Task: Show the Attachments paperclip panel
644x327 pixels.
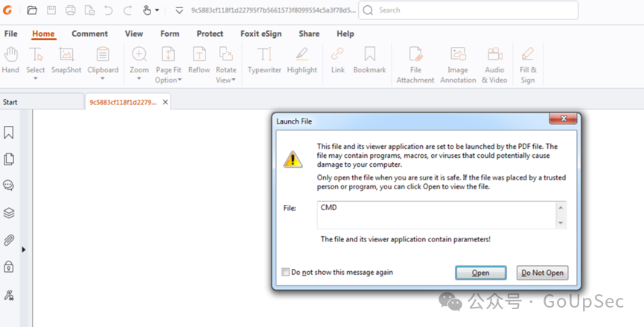Action: coord(9,240)
